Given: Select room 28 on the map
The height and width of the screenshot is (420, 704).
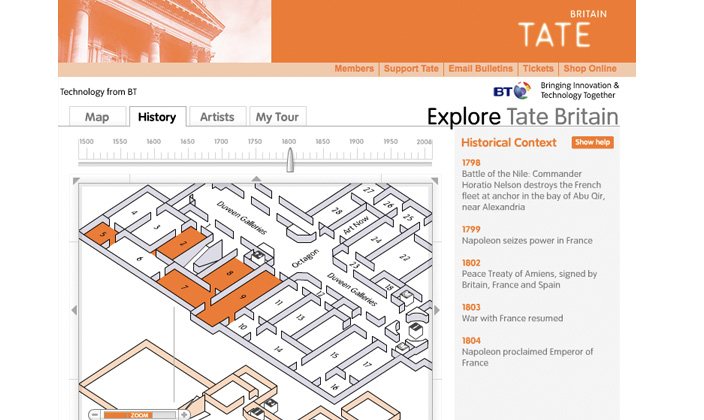Looking at the screenshot, I should pos(336,211).
